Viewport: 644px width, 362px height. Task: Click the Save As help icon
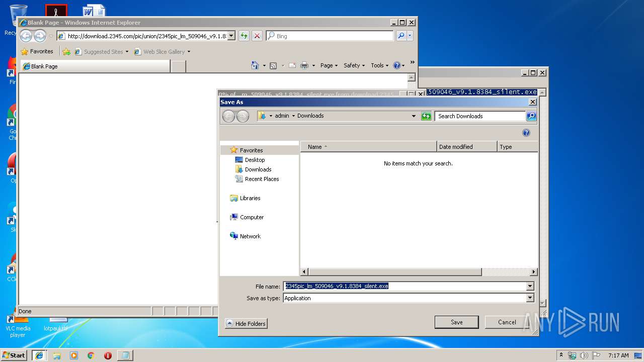[x=526, y=133]
